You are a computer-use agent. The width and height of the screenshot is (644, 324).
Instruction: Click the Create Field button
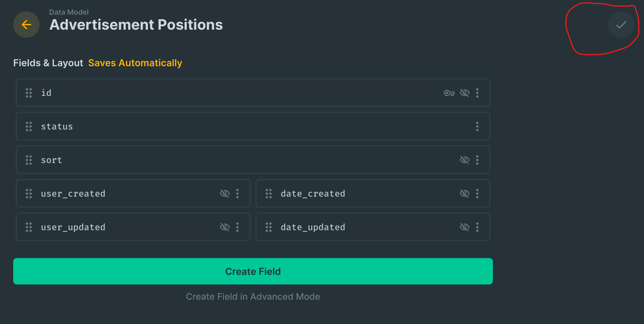(x=253, y=271)
